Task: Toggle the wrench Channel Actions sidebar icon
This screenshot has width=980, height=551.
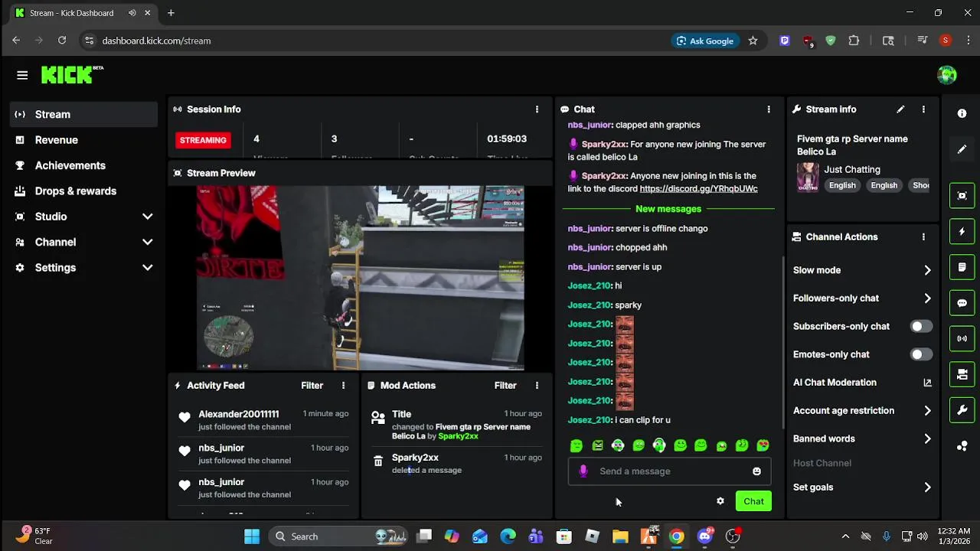Action: point(962,410)
